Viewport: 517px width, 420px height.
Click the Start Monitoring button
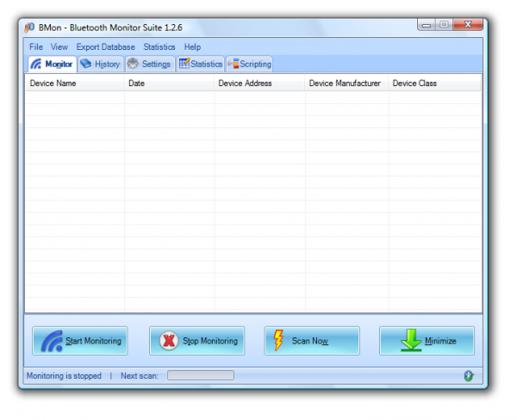pyautogui.click(x=80, y=341)
